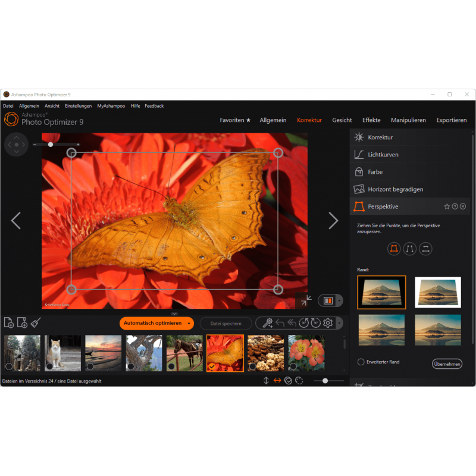
Task: Click the Übernehmen button
Action: [x=446, y=364]
